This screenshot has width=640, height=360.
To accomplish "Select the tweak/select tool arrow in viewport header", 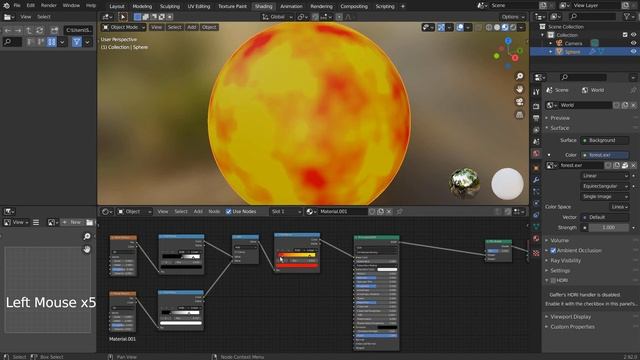I will click(122, 17).
